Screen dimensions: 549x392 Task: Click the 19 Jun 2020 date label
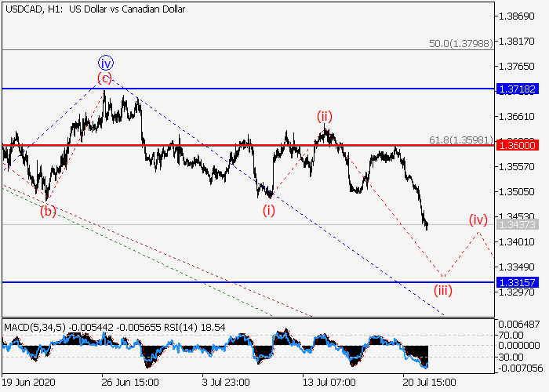point(29,382)
